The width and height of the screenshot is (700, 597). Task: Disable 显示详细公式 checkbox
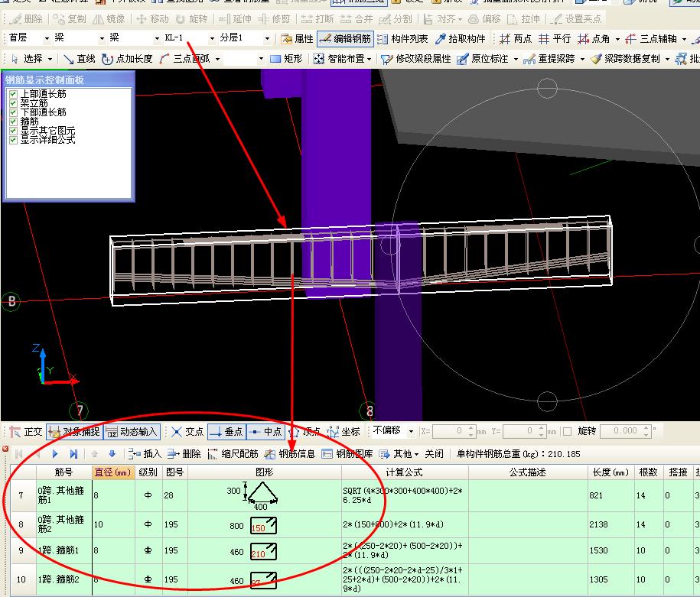tap(13, 140)
